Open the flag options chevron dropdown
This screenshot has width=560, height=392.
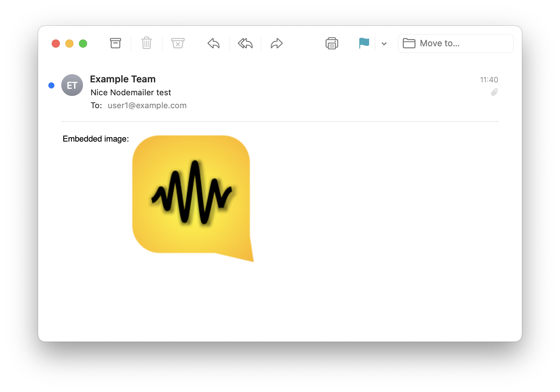coord(384,44)
